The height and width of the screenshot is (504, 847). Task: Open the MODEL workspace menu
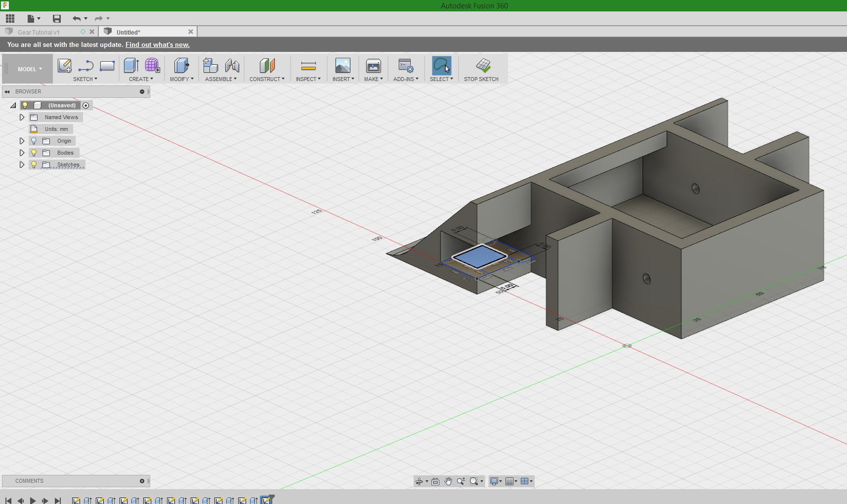pyautogui.click(x=27, y=69)
